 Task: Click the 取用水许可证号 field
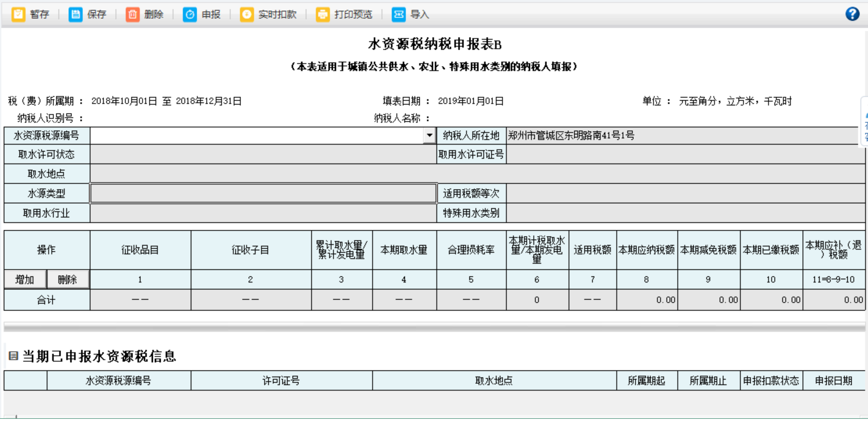coord(685,155)
